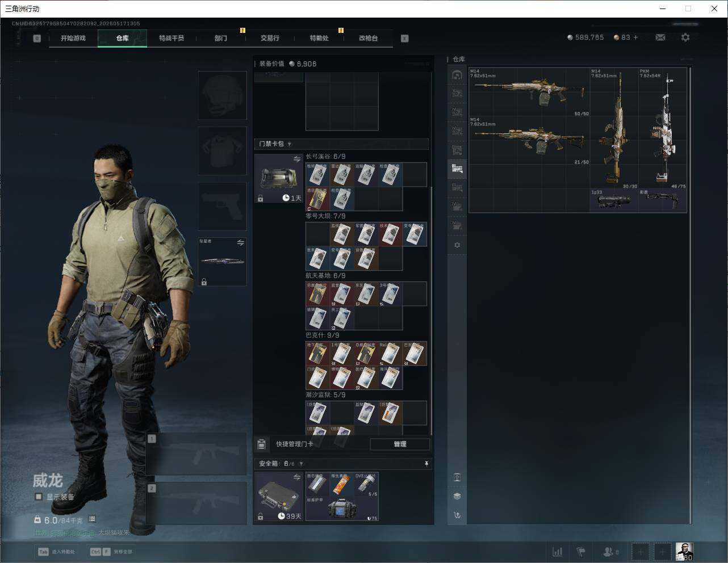Click the keycard case container thumbnail
Image resolution: width=728 pixels, height=563 pixels.
[x=279, y=178]
